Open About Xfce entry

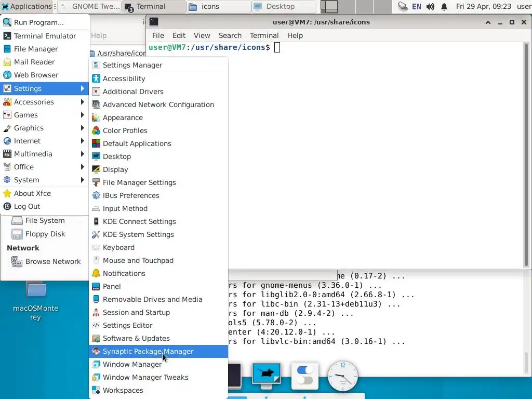click(x=45, y=193)
